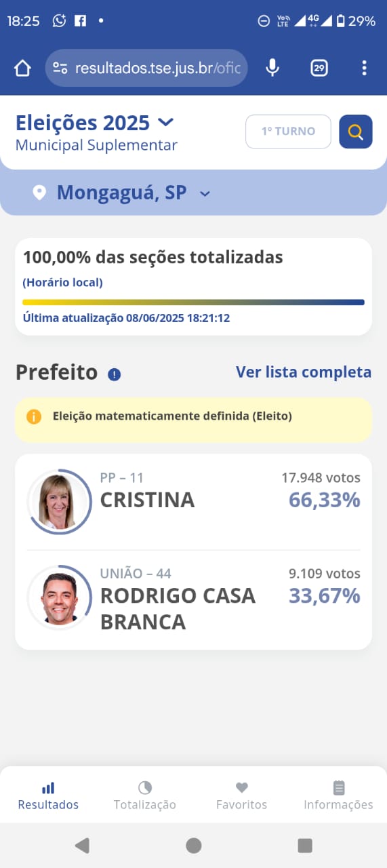Open the tab switcher showing 29 tabs
This screenshot has height=868, width=387.
[319, 68]
